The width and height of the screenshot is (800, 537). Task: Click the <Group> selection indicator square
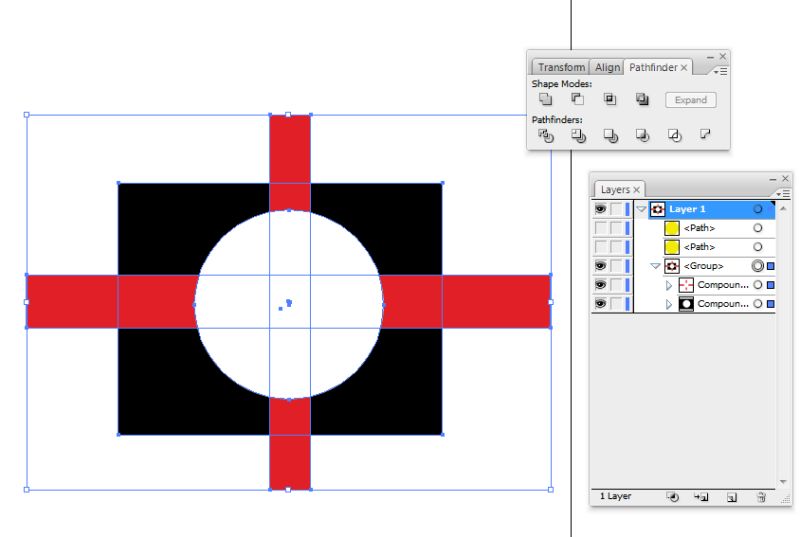pyautogui.click(x=770, y=266)
